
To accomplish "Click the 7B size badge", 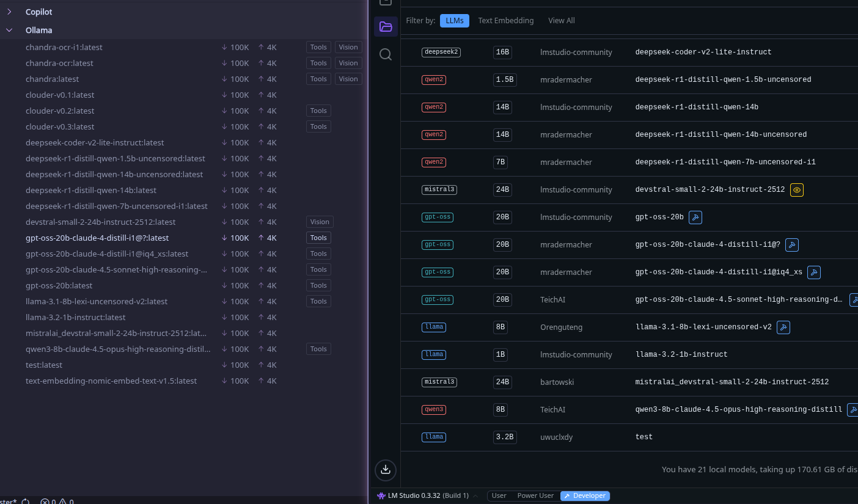I will [501, 163].
